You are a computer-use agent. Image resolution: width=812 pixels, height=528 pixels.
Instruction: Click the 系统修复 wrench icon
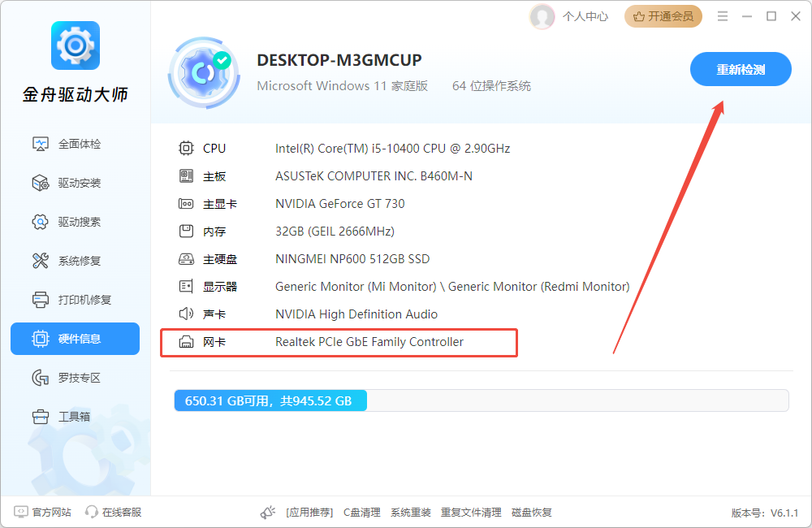pyautogui.click(x=41, y=261)
